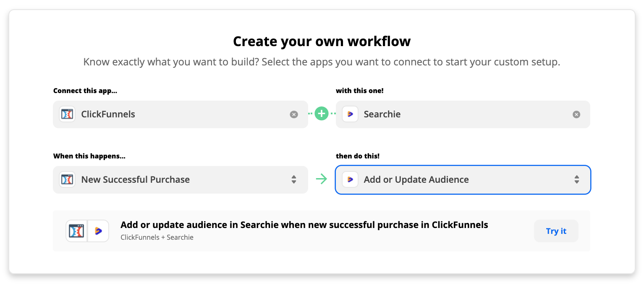This screenshot has width=644, height=285.
Task: Click the 'then do this!' label
Action: pyautogui.click(x=358, y=156)
